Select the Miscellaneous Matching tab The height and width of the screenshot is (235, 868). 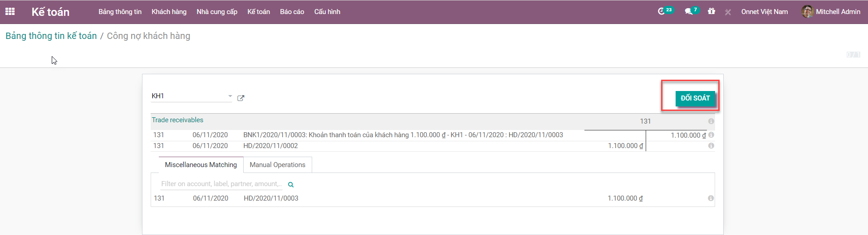tap(201, 165)
